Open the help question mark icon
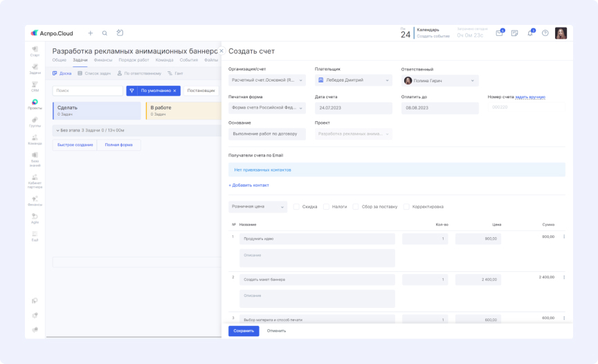 point(545,33)
